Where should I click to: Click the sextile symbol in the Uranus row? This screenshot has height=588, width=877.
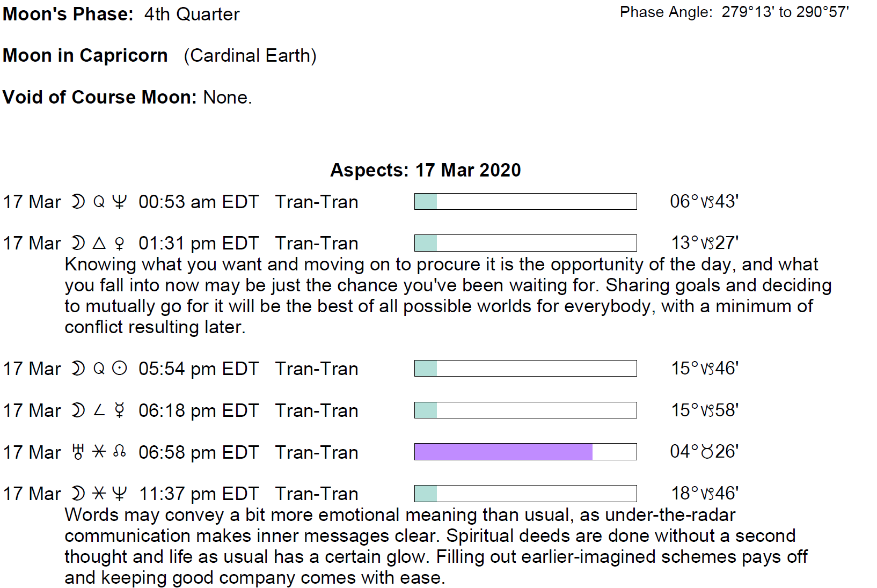tap(99, 452)
